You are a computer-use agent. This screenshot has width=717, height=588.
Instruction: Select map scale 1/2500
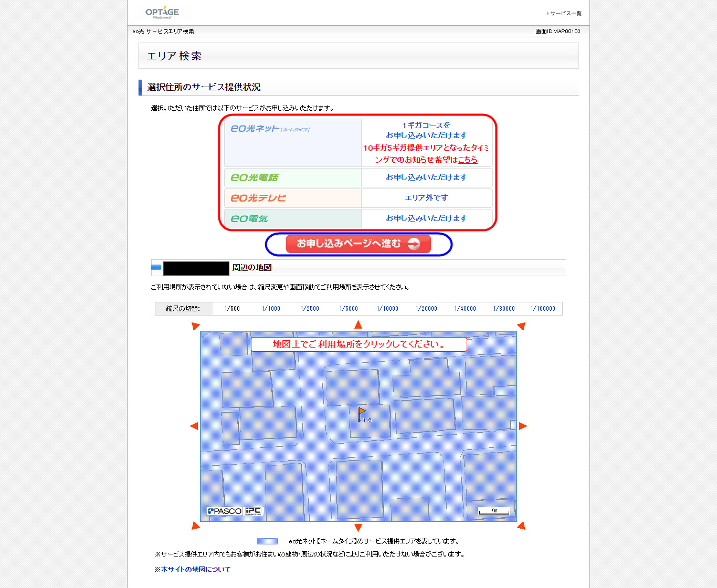click(310, 309)
